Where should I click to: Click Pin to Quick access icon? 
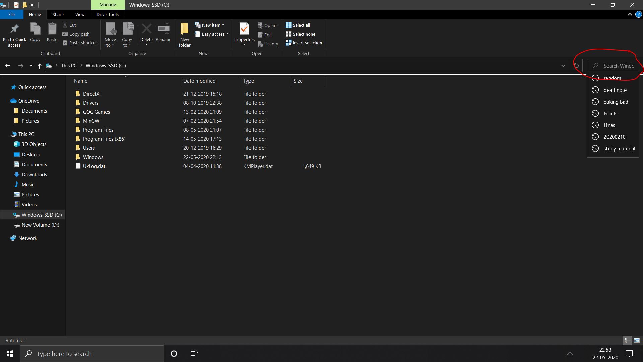tap(14, 29)
